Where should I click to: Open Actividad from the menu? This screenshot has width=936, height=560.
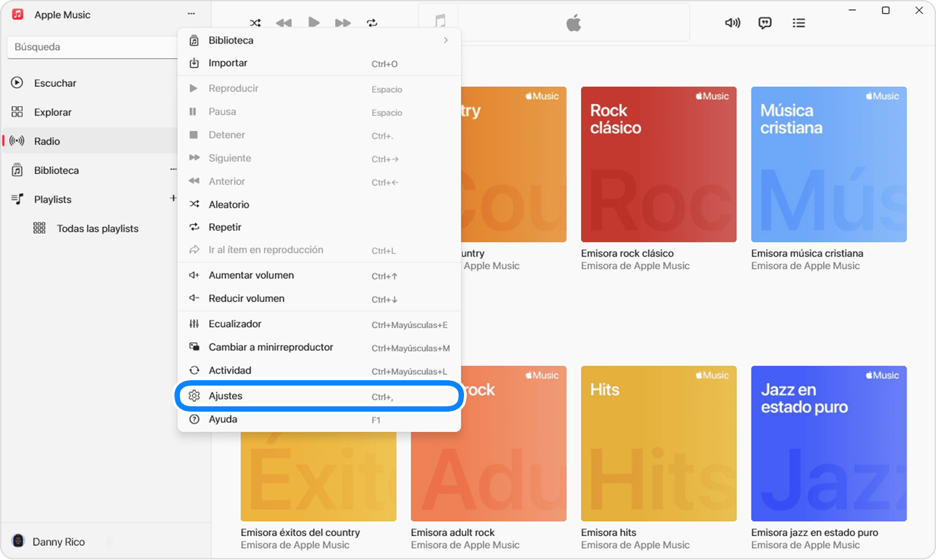coord(319,370)
